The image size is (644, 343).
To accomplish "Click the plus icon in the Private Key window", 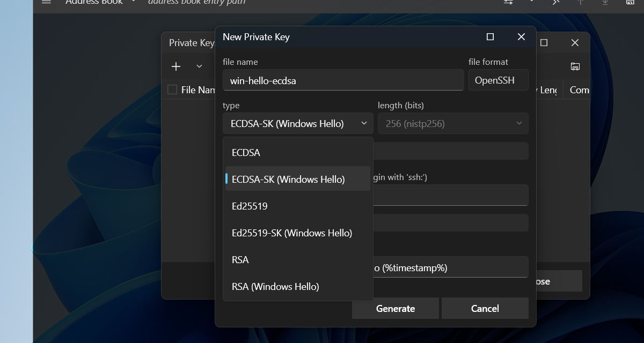I will (x=176, y=66).
